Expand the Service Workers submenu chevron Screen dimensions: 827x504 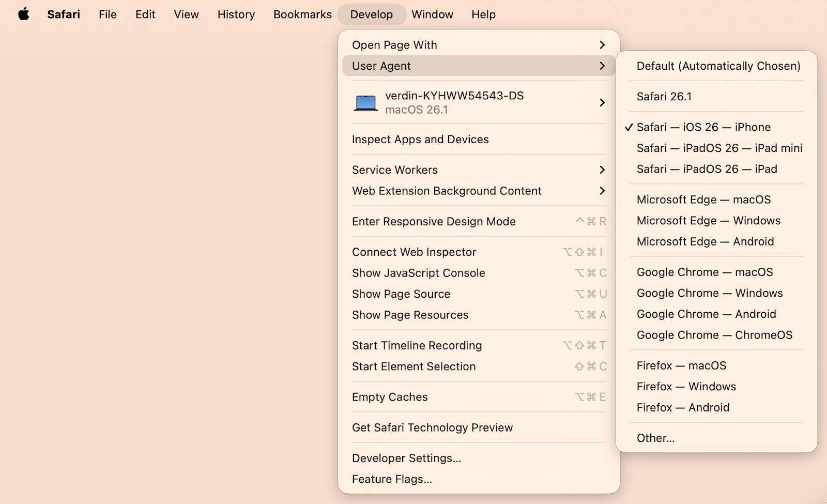[x=602, y=170]
